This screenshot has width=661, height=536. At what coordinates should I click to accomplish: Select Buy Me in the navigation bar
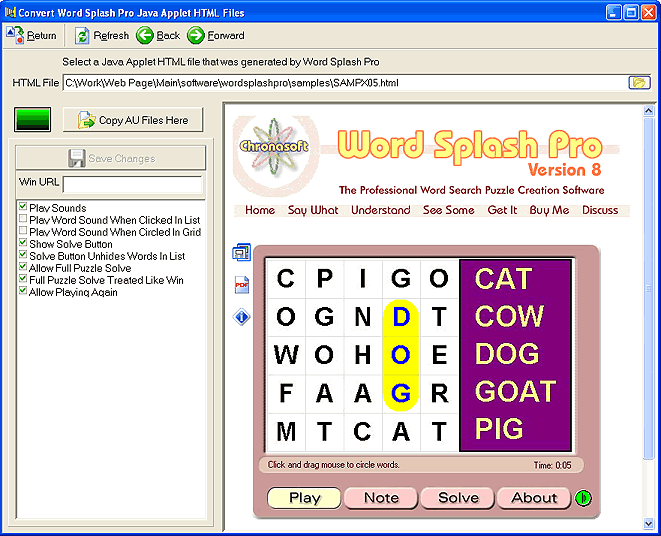(548, 210)
